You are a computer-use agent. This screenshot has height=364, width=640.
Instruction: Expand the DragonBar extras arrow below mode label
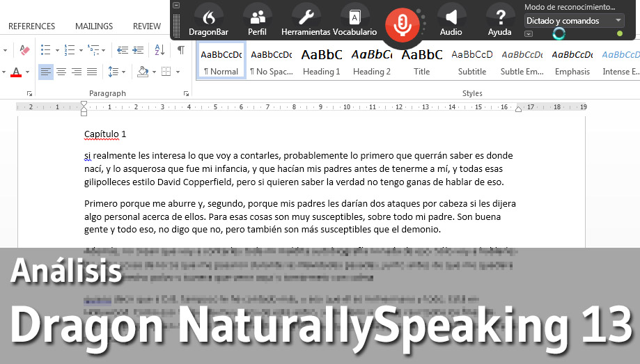coord(529,34)
